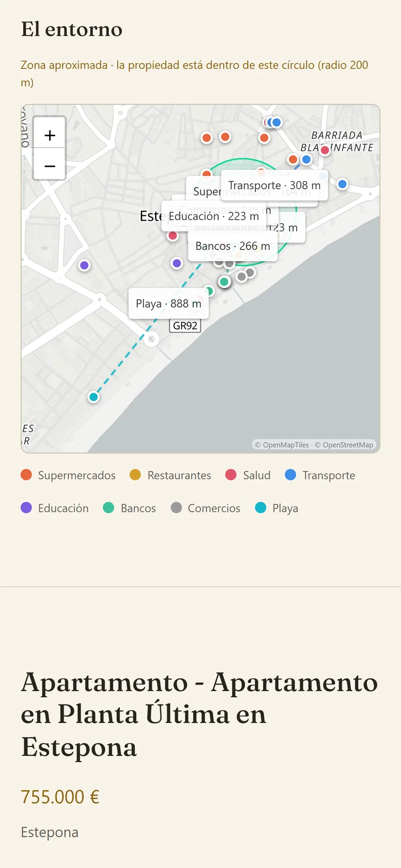
Task: Open the OpenStreetMap attribution link
Action: pos(344,445)
